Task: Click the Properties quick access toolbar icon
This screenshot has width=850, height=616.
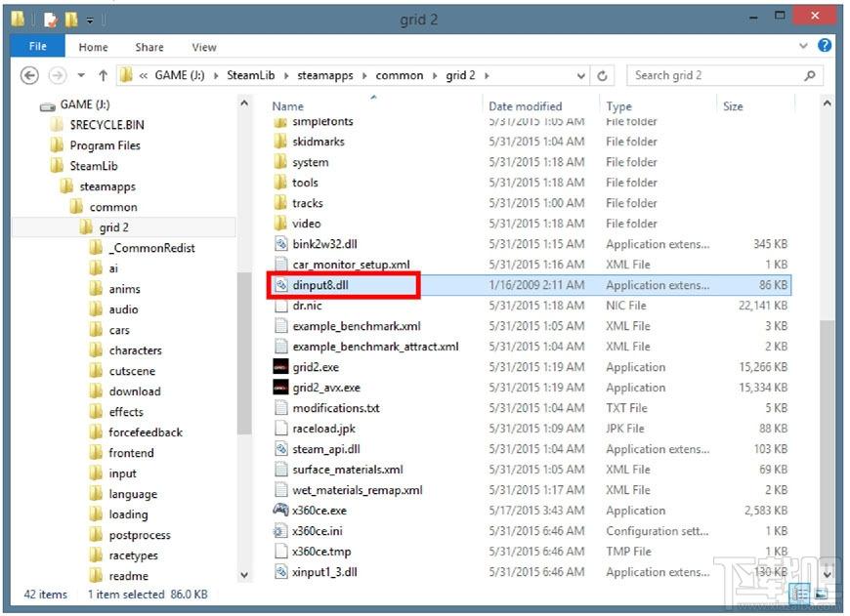Action: 51,20
